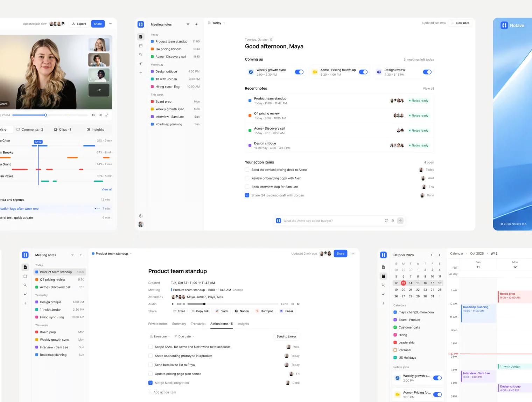
Task: Play audio in Product team standup note
Action: [x=173, y=304]
